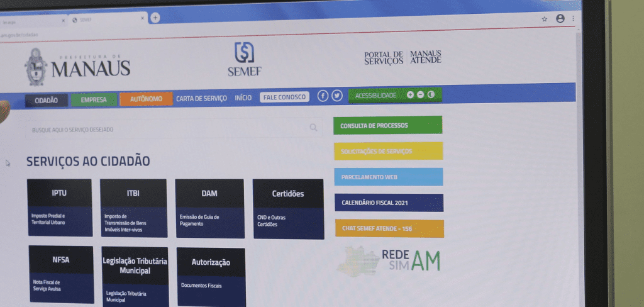This screenshot has height=307, width=644.
Task: Increase font size with accessibility plus icon
Action: [410, 94]
